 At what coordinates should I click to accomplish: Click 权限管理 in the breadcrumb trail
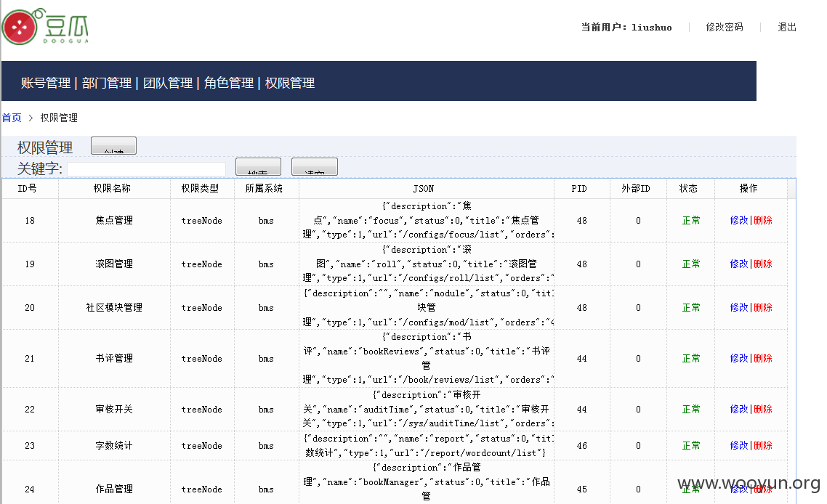[x=59, y=118]
